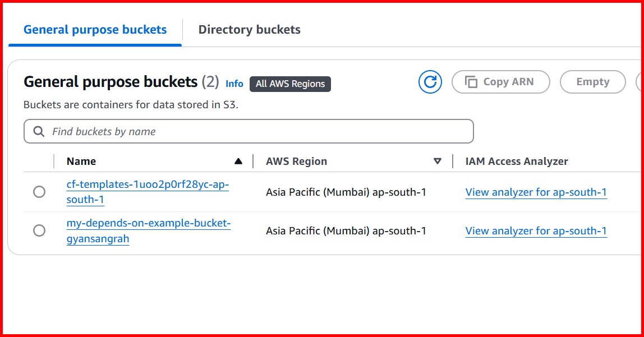Click View analyzer for ap-south-1 link
Viewport: 644px width, 337px height.
coord(536,192)
